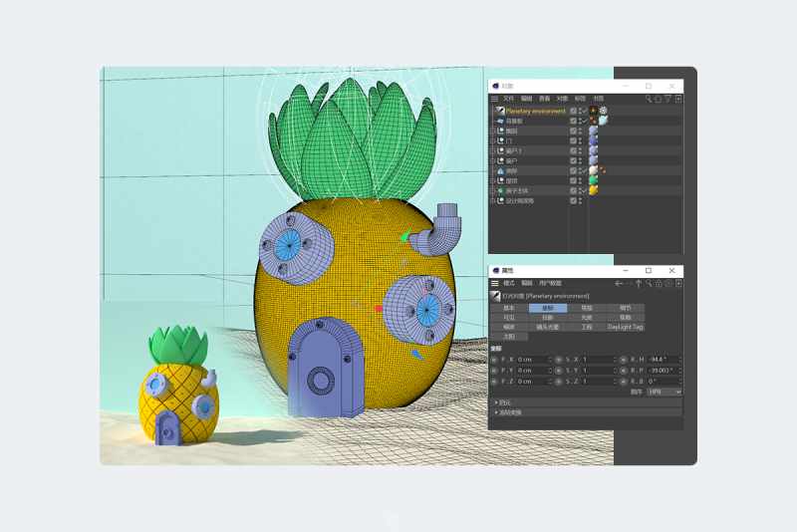Expand the 窗户.1 object in the tree
This screenshot has width=797, height=532.
tap(492, 150)
